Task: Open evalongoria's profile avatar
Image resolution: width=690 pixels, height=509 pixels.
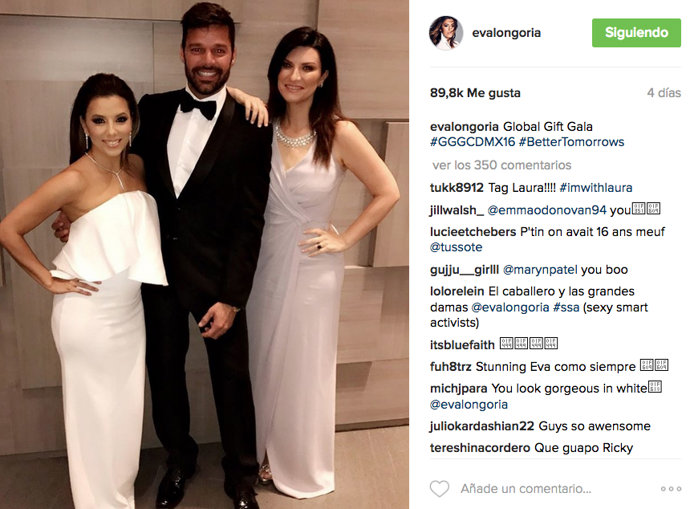Action: pyautogui.click(x=446, y=33)
